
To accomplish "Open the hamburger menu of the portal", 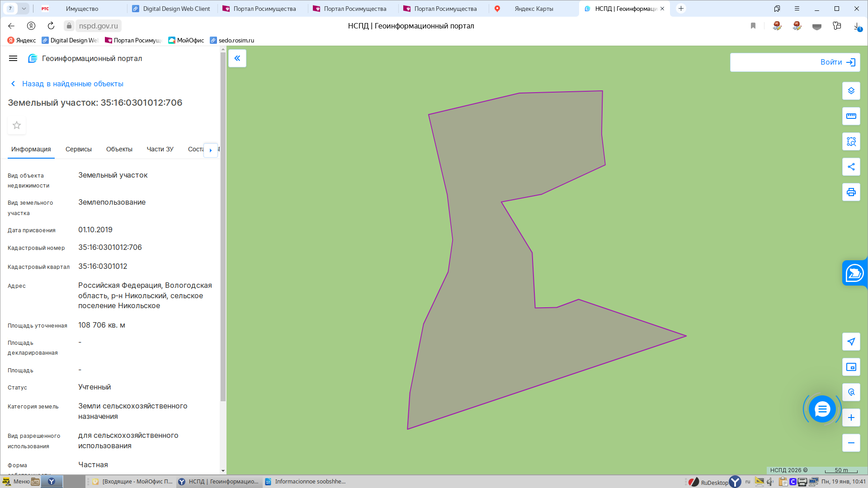I will coord(13,58).
